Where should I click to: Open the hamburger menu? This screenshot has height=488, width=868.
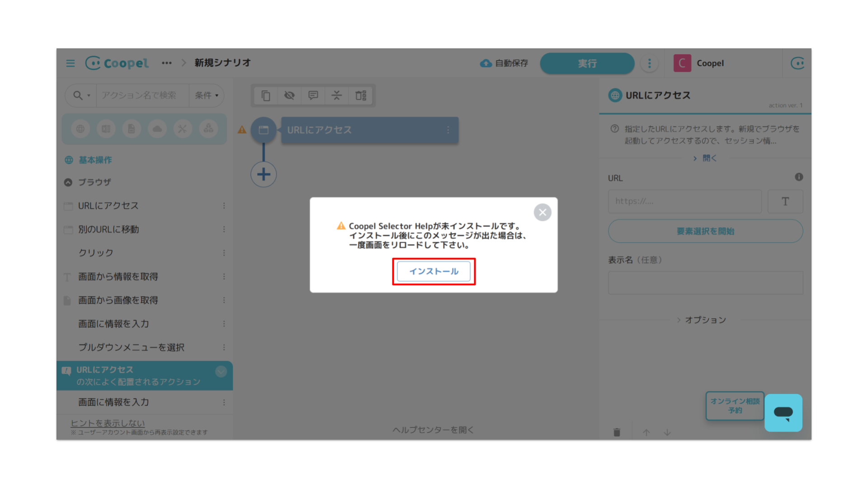pyautogui.click(x=71, y=63)
